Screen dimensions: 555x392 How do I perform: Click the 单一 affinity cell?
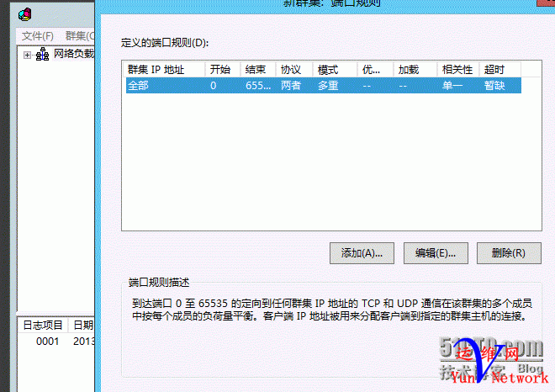click(x=452, y=86)
